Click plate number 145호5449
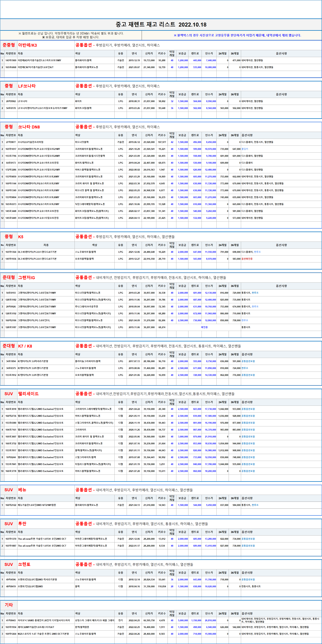Screen dimensions: 322x644 (11, 218)
